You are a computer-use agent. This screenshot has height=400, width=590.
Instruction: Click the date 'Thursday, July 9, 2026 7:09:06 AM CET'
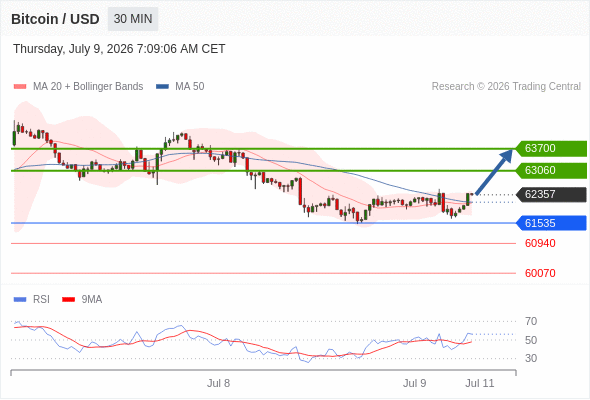coord(119,49)
